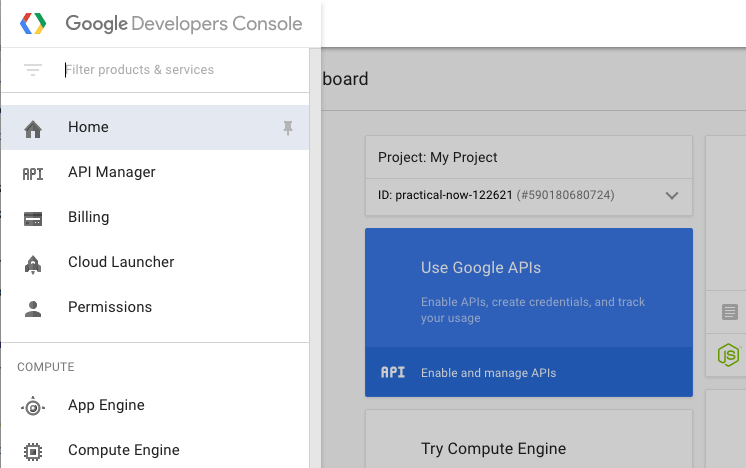Click the Node.js hexagon icon
The width and height of the screenshot is (746, 468).
click(728, 355)
